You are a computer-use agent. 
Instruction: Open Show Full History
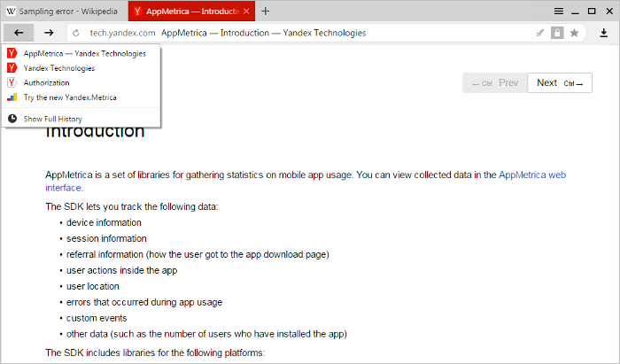[81, 119]
